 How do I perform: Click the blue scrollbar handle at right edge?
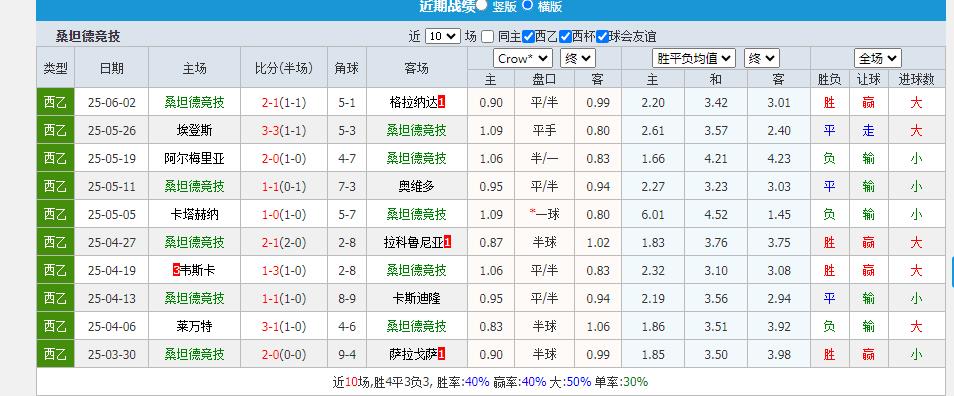click(952, 272)
